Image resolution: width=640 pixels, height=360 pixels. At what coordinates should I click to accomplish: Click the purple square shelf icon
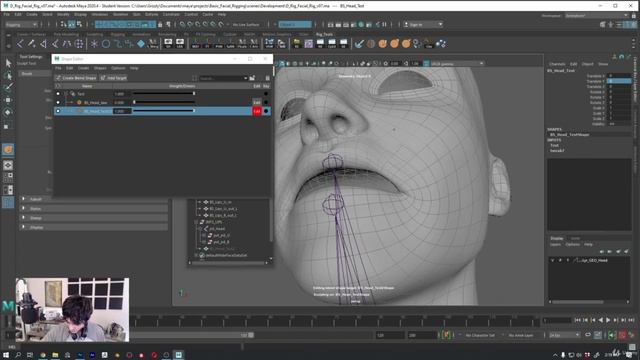pos(309,43)
